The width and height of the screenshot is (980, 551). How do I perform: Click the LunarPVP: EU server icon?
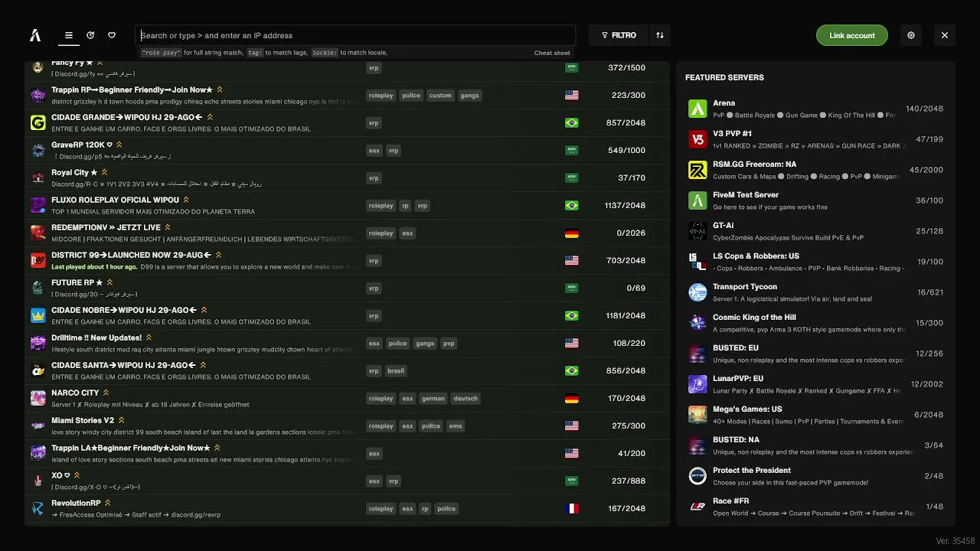697,384
